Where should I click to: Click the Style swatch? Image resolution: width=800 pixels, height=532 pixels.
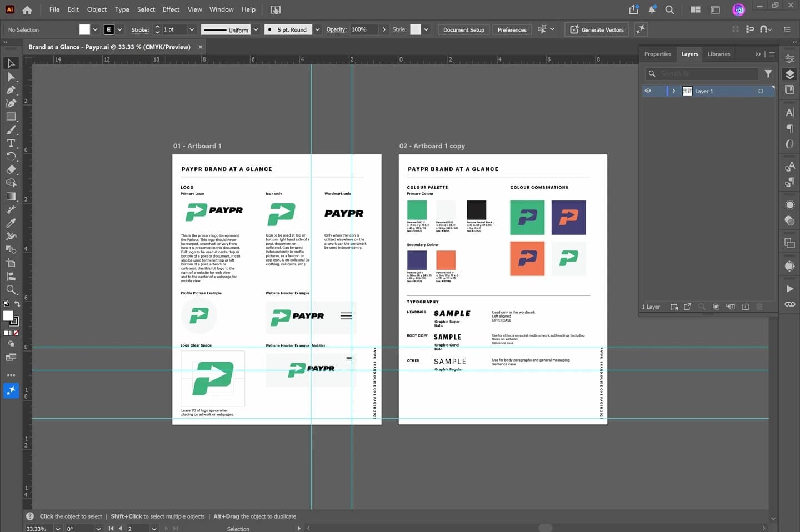pyautogui.click(x=416, y=29)
